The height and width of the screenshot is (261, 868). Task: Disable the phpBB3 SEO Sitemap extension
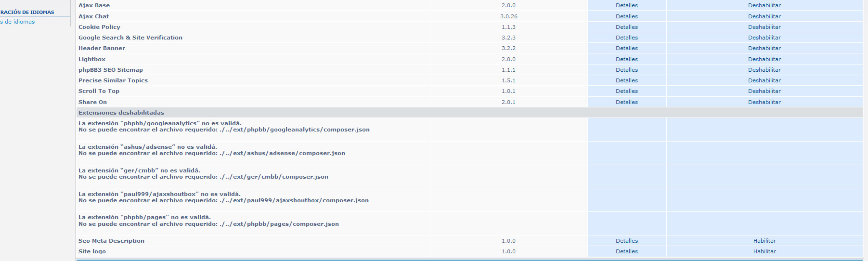(764, 70)
